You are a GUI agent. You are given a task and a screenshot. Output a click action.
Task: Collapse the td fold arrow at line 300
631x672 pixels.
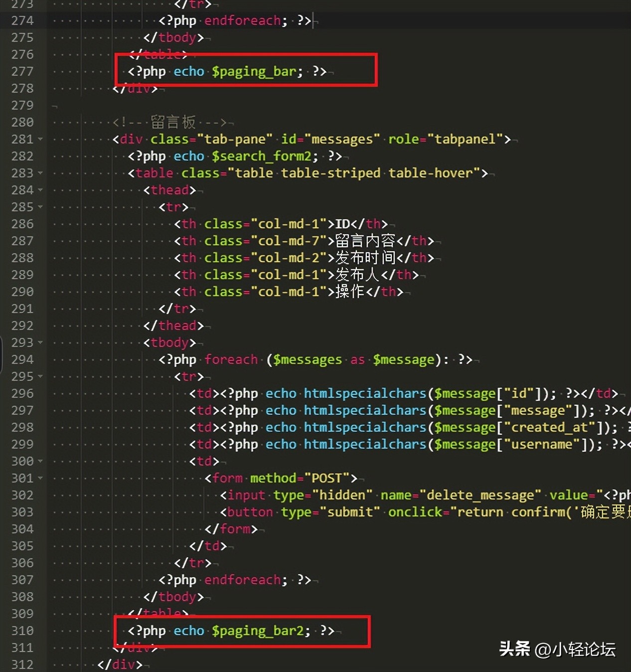[40, 462]
